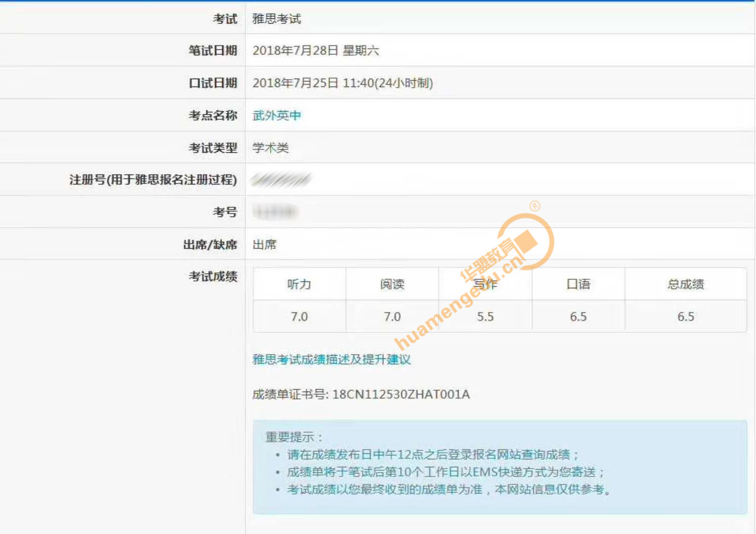Click the 口试日期 row label

pos(213,83)
